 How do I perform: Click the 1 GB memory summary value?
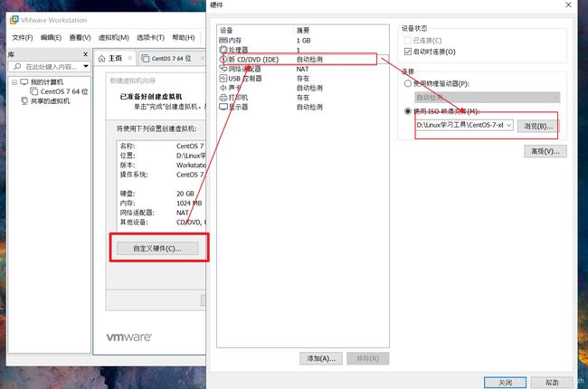pyautogui.click(x=303, y=40)
